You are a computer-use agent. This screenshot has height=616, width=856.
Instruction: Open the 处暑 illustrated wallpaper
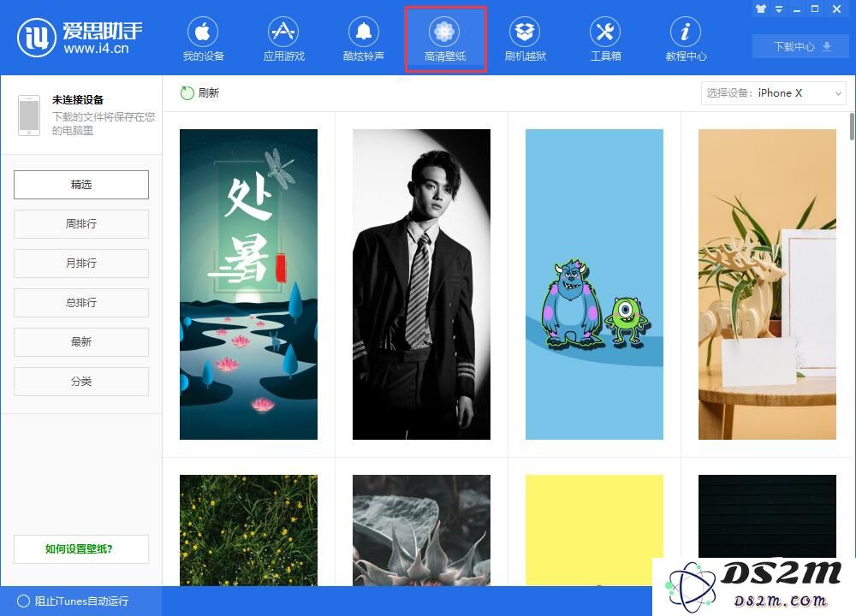(248, 284)
